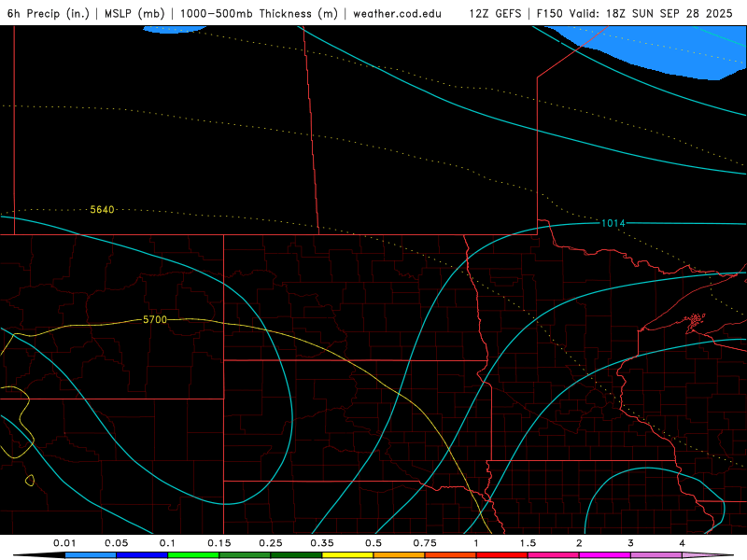Screen dimensions: 747x560
Task: Click the legend value 4
Action: (683, 543)
